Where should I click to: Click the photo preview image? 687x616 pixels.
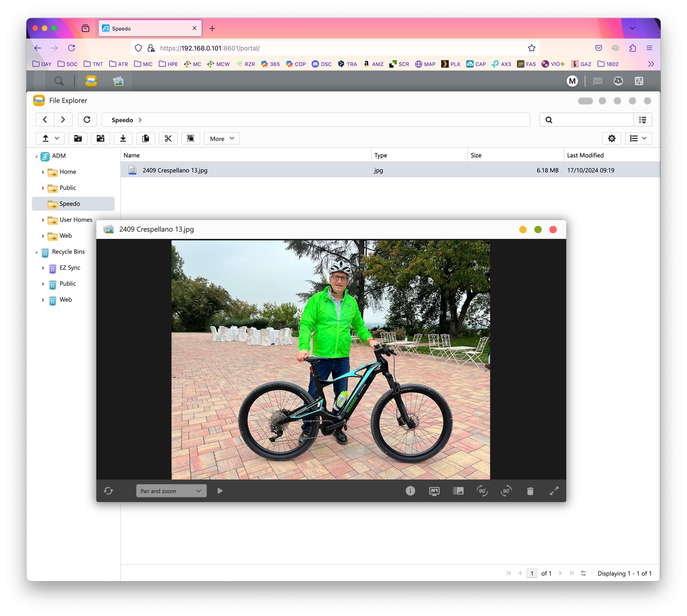[331, 360]
